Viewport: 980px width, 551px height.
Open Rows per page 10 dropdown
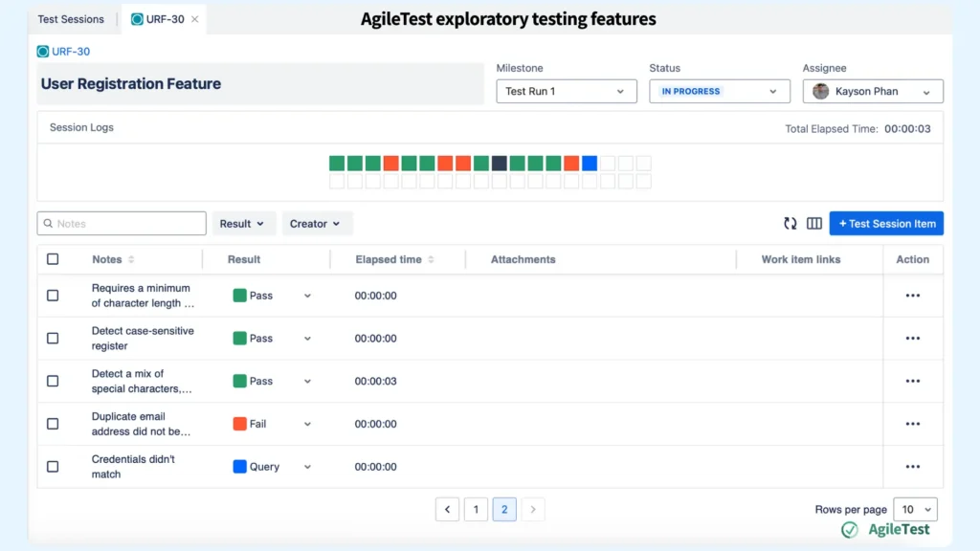pyautogui.click(x=916, y=509)
